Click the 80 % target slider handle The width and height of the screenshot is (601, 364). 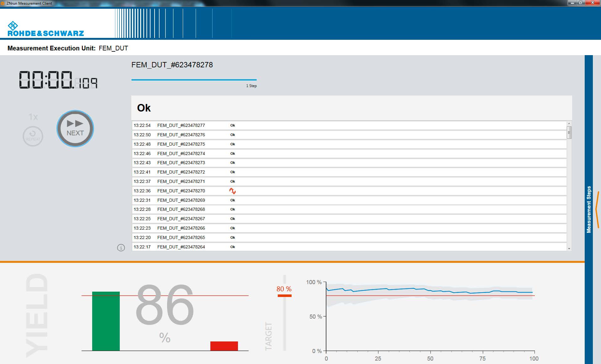284,295
